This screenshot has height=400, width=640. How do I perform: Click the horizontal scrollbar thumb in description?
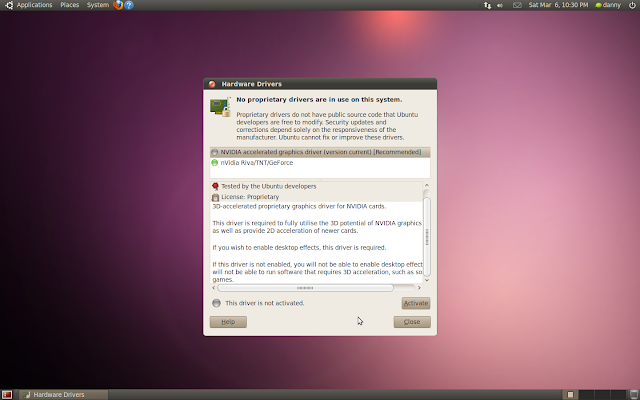click(x=305, y=288)
